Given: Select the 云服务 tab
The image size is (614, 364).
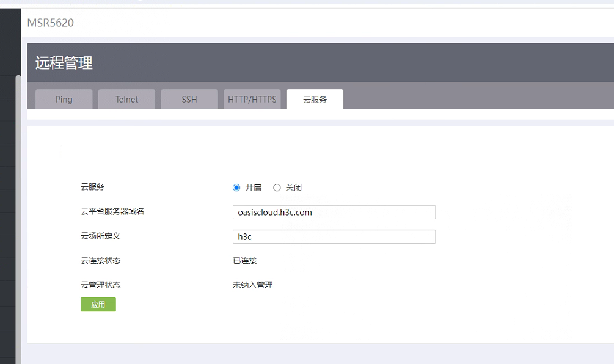Looking at the screenshot, I should (x=315, y=100).
